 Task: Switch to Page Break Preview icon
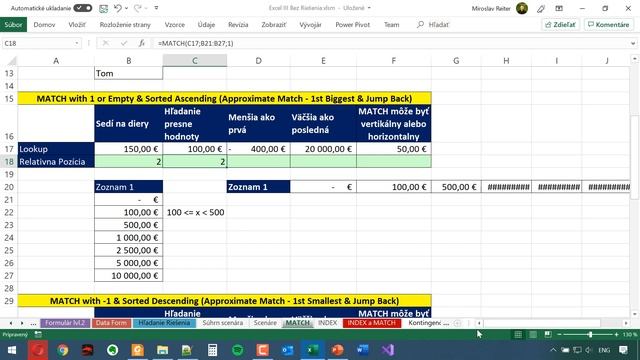548,334
